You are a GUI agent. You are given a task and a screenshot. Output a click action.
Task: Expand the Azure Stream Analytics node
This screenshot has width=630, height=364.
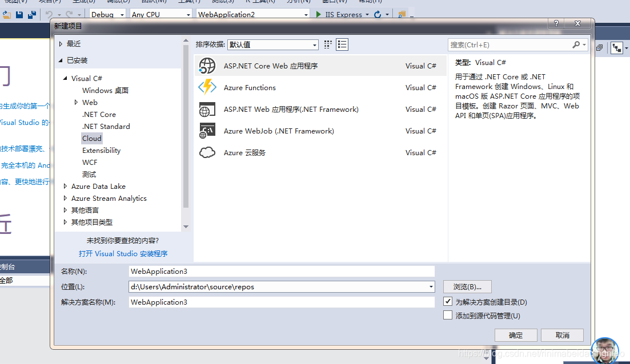pyautogui.click(x=65, y=198)
